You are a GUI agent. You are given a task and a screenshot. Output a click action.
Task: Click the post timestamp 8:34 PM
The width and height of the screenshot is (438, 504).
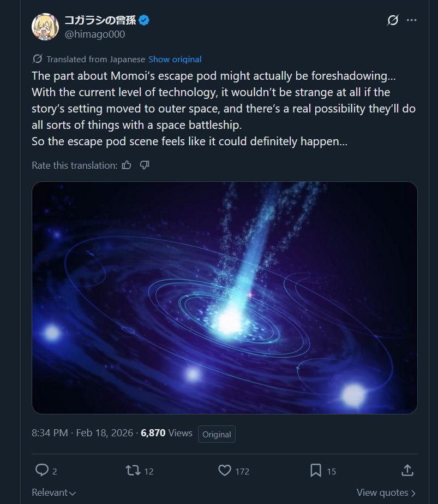(x=50, y=433)
